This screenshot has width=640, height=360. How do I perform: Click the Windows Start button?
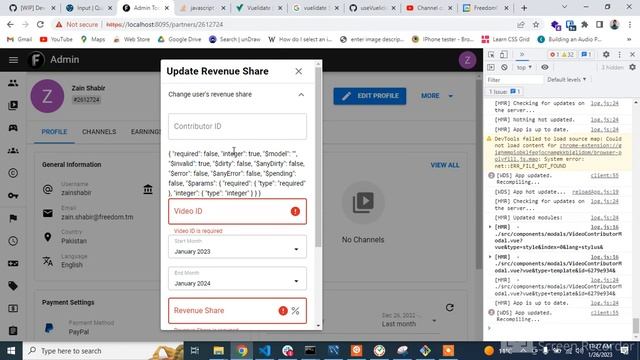(x=11, y=351)
